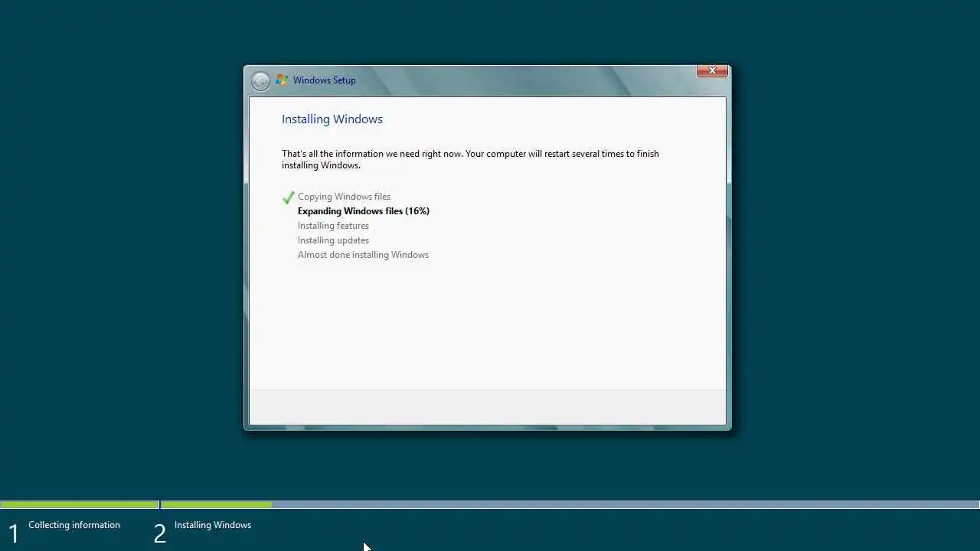Click the green checkmark beside Copying Windows files
Screen dimensions: 980x551
tap(288, 197)
